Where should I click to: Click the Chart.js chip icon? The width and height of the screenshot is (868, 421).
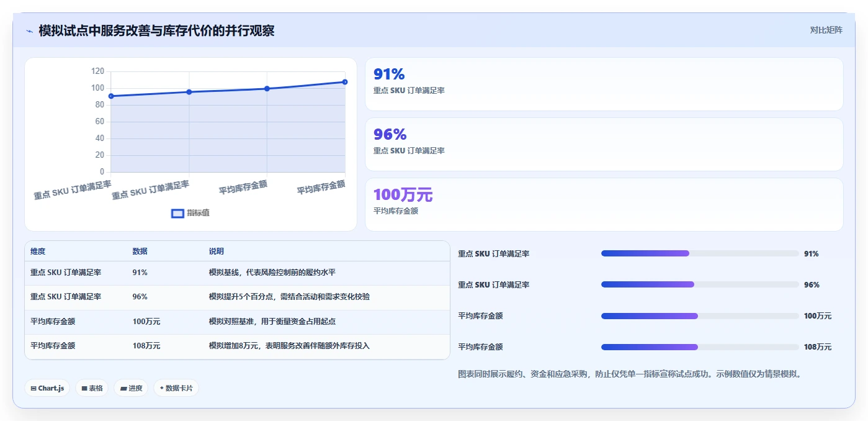coord(34,389)
